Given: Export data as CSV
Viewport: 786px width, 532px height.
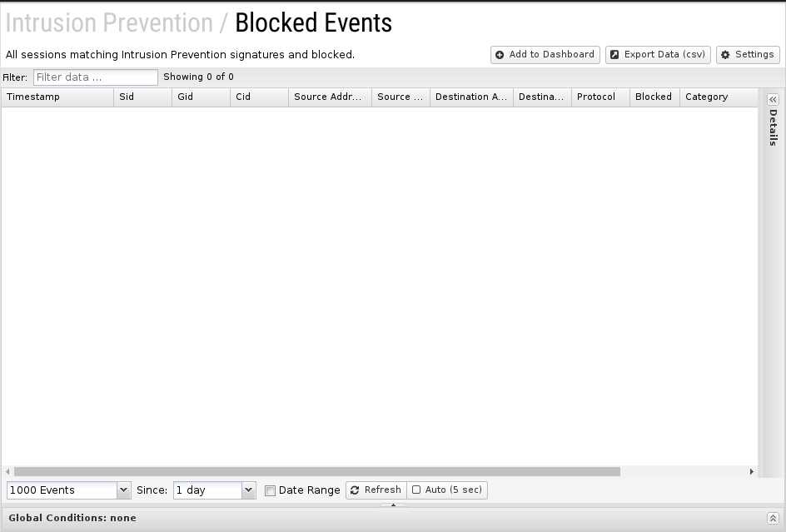Looking at the screenshot, I should tap(657, 55).
